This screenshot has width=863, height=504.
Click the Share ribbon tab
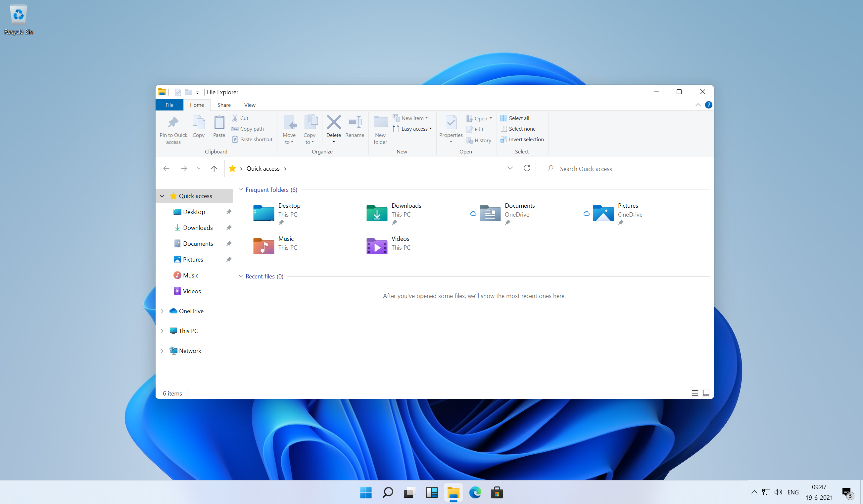[x=224, y=105]
